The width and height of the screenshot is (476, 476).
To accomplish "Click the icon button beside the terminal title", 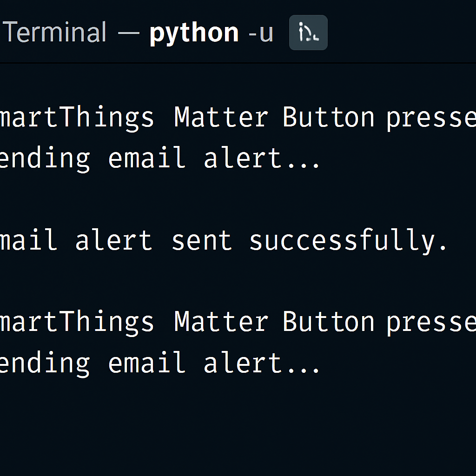I will coord(308,33).
